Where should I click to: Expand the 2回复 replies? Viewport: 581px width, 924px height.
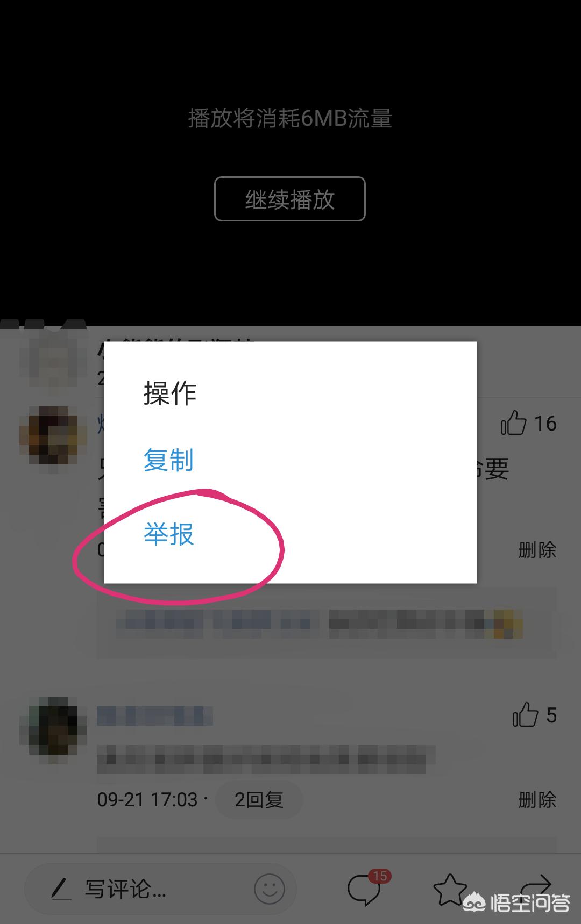[x=259, y=800]
